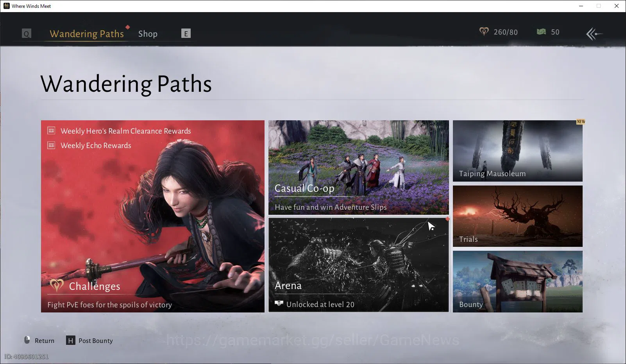
Task: Click the heart currency icon showing 260/80
Action: 484,32
